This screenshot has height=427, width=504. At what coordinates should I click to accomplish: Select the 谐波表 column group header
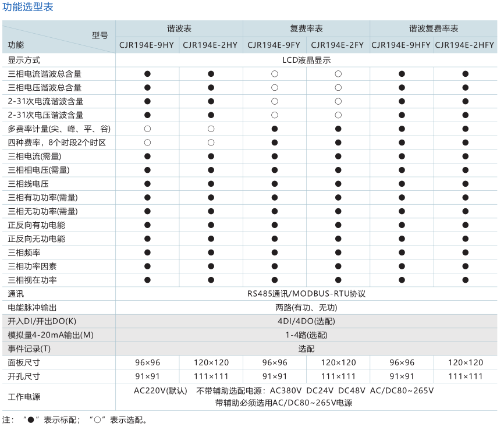pos(179,29)
